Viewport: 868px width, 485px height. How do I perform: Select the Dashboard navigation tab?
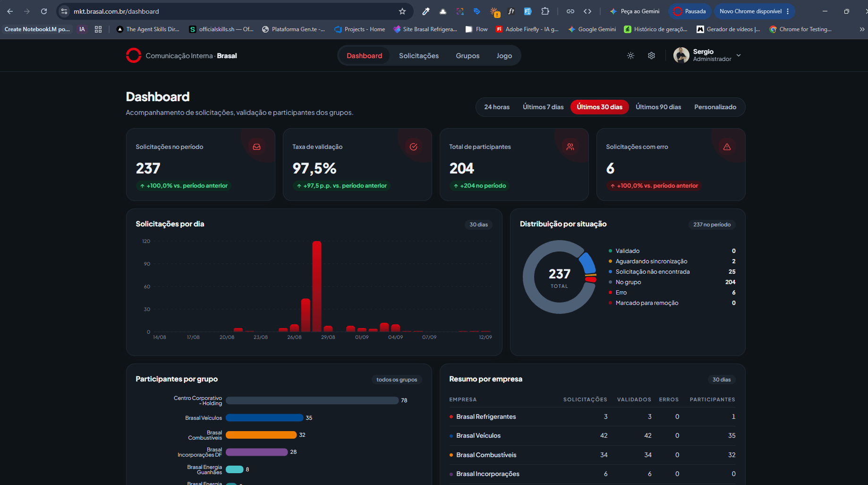click(x=364, y=56)
